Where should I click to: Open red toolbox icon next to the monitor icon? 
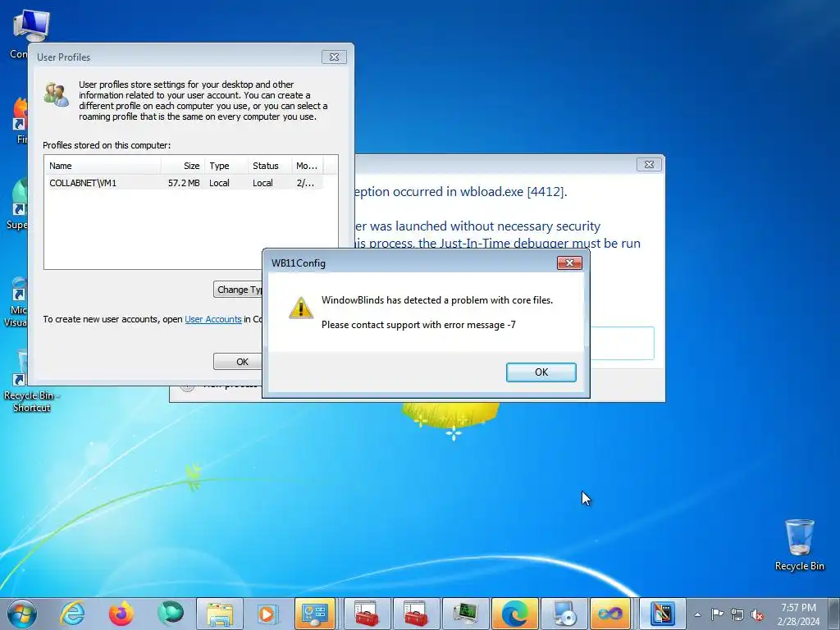click(416, 614)
